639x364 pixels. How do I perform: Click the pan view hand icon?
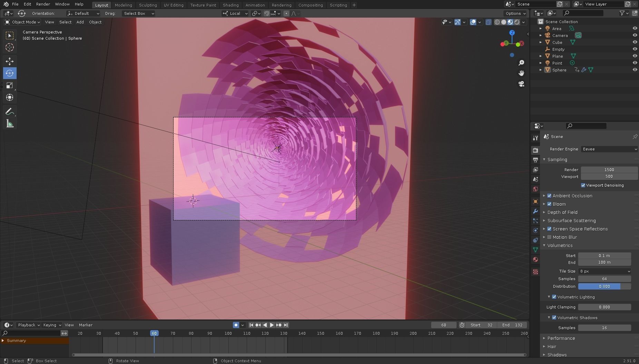point(521,73)
